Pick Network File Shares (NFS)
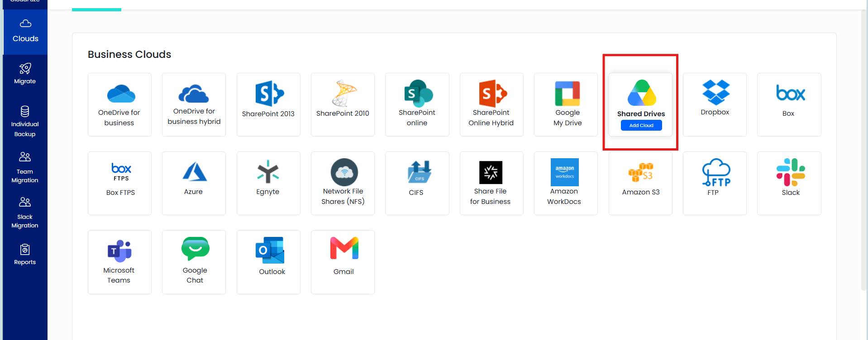Screen dimensions: 868x340 pyautogui.click(x=343, y=183)
